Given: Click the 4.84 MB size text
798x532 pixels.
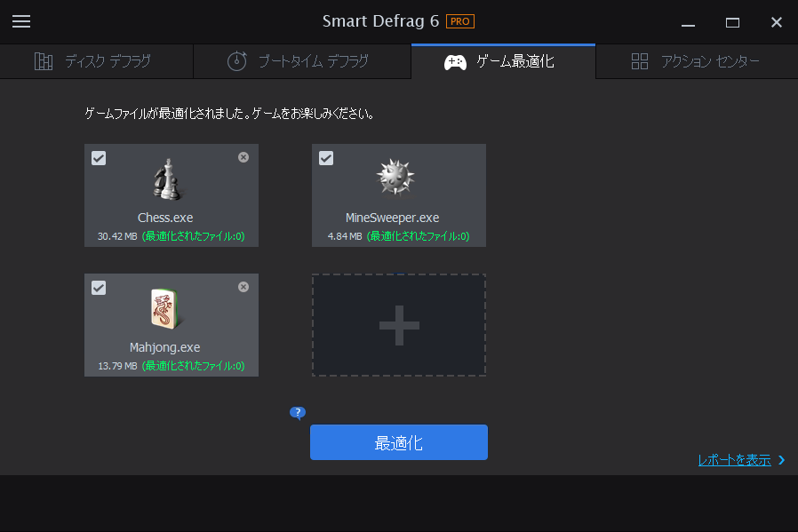Looking at the screenshot, I should (345, 236).
